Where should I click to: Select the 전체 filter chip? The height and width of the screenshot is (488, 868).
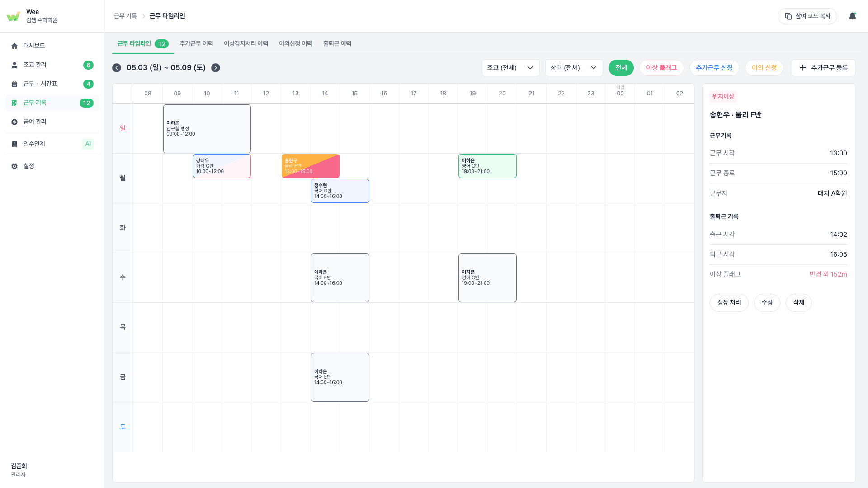coord(621,68)
